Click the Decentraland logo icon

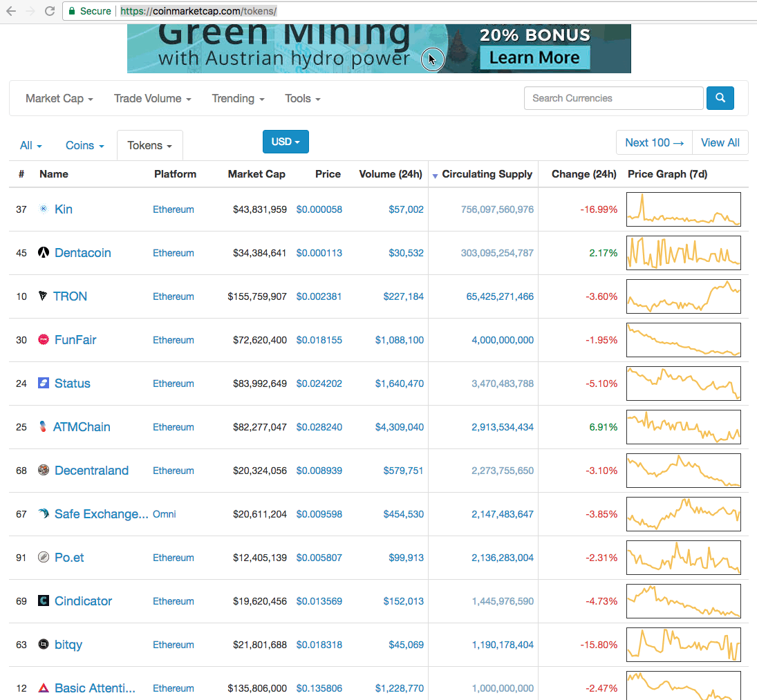[44, 470]
